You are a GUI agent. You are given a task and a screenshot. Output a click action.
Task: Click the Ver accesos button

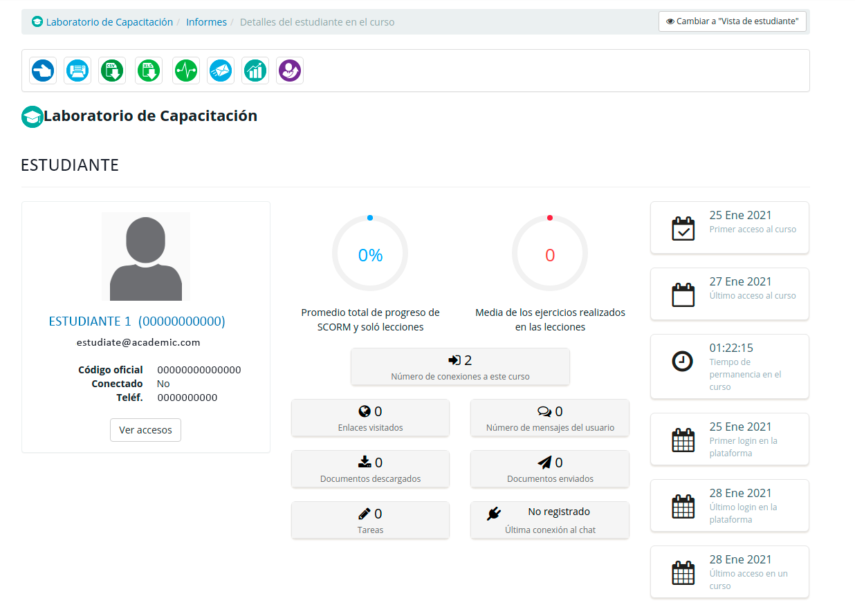145,430
